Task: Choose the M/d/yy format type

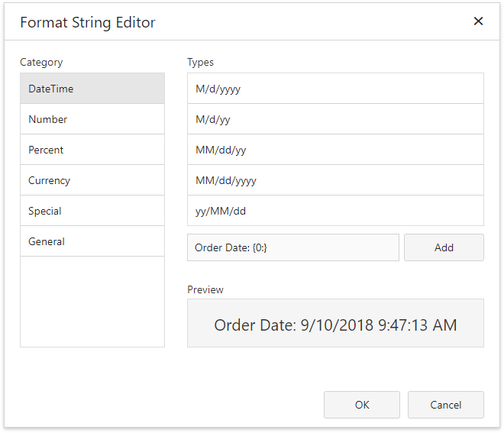Action: click(334, 119)
